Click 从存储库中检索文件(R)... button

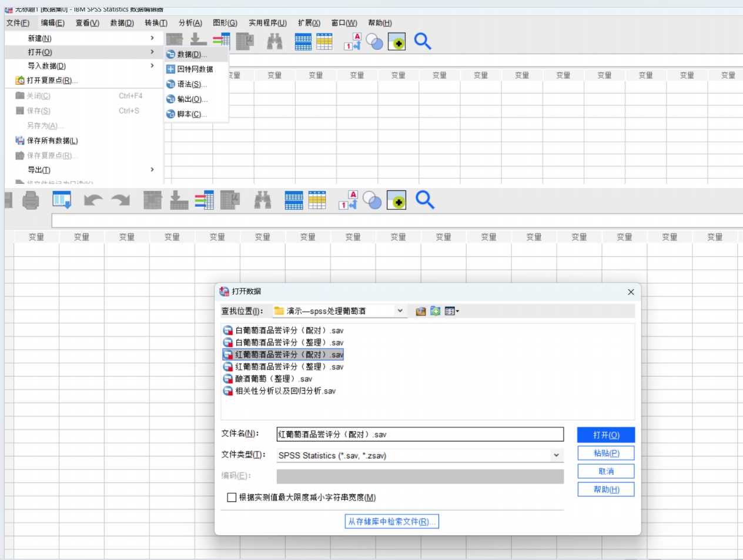(391, 521)
